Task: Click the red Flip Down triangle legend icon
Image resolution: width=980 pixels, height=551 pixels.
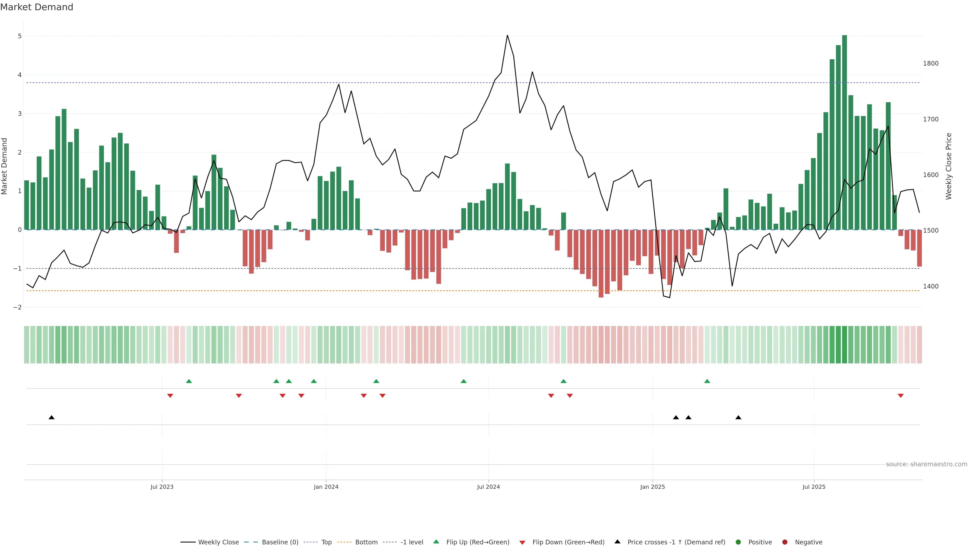Action: pyautogui.click(x=522, y=543)
